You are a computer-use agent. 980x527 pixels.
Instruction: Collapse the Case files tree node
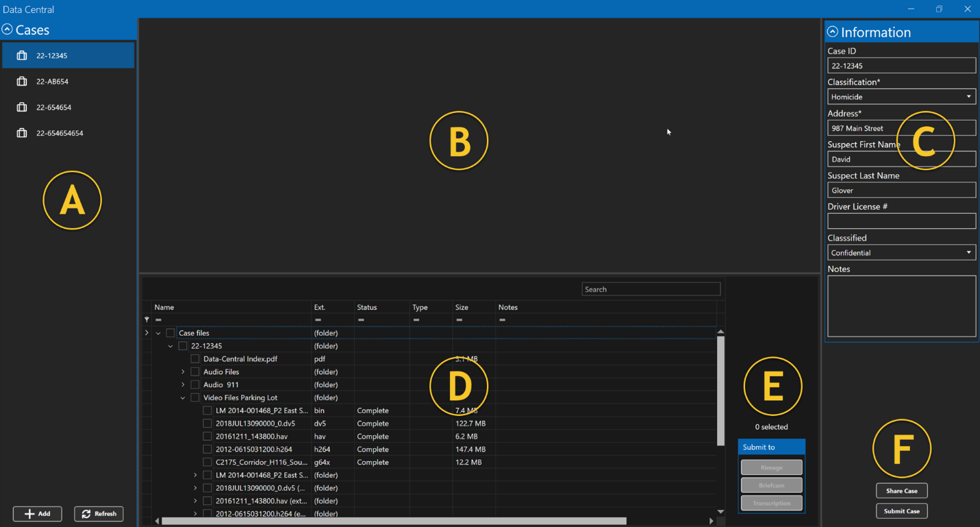158,333
